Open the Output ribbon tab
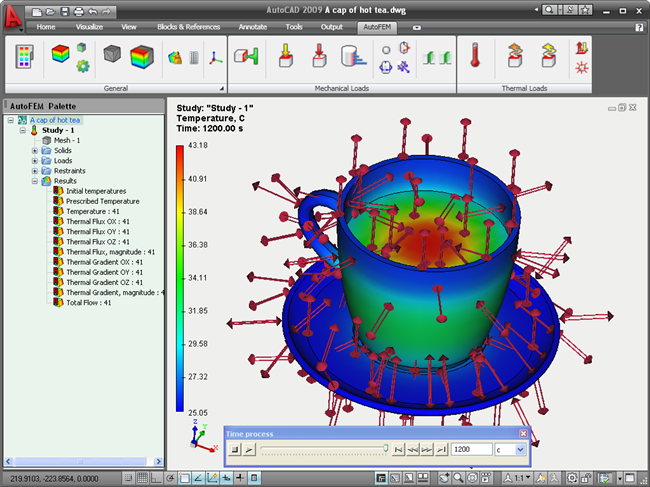 332,27
